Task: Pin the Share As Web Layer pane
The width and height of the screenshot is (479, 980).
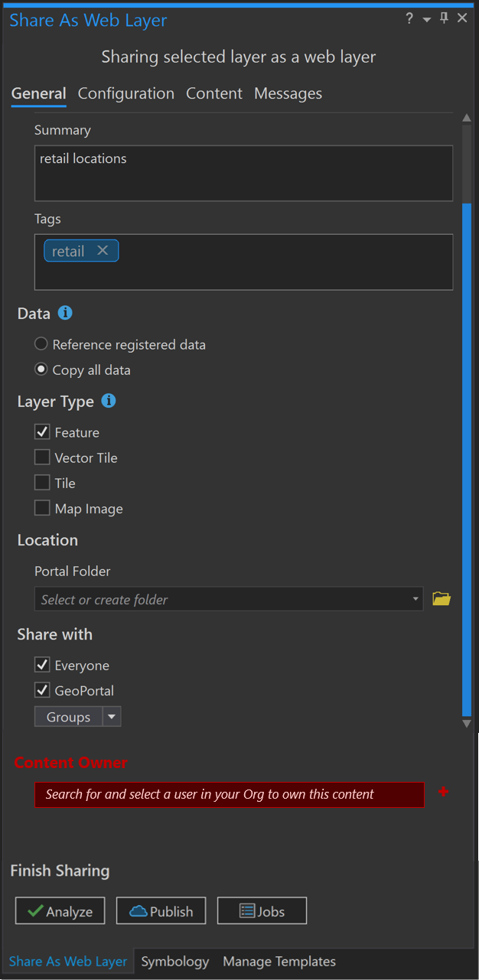Action: 445,19
